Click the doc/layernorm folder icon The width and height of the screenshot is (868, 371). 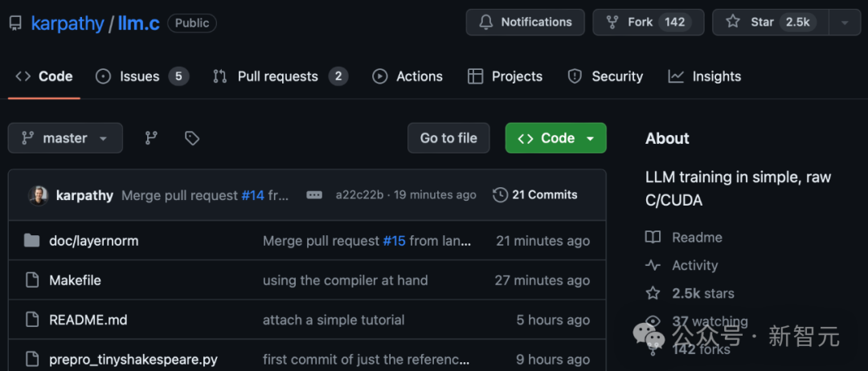(32, 241)
